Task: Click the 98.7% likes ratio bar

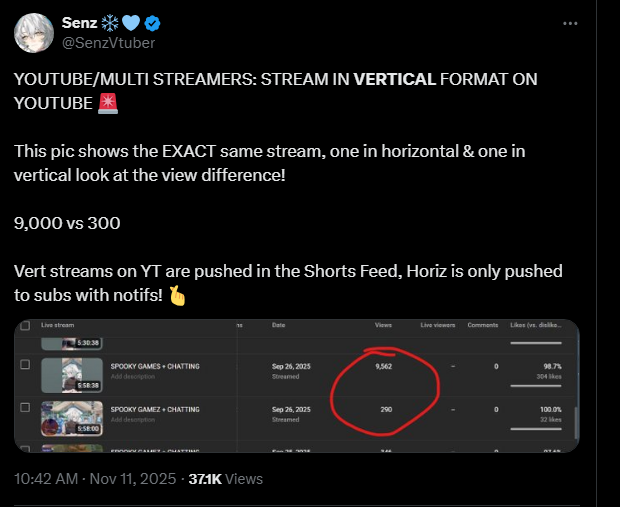Action: tap(536, 386)
